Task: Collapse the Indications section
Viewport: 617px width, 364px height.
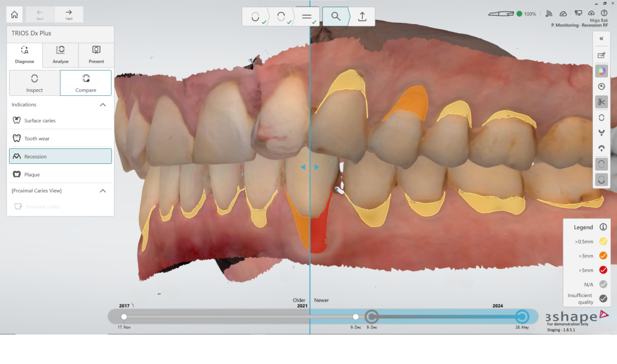Action: point(102,104)
